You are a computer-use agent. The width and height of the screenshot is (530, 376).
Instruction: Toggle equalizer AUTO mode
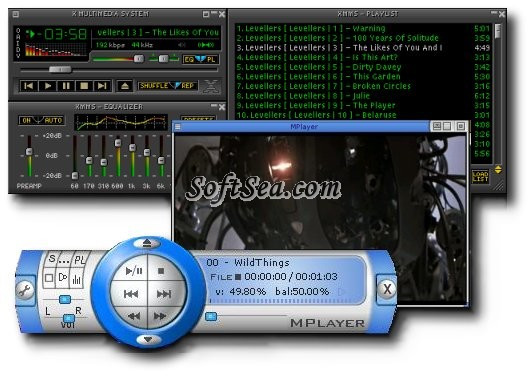53,120
